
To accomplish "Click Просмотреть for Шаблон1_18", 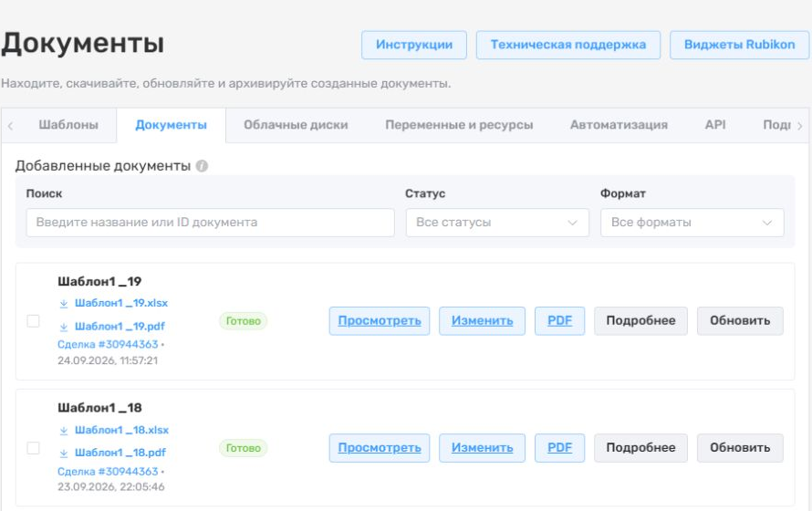I will pos(380,448).
